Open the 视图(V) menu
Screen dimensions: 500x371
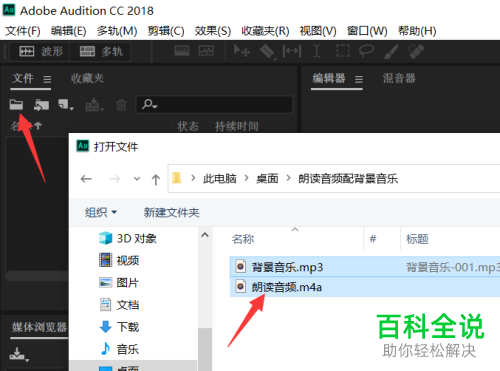[x=318, y=31]
